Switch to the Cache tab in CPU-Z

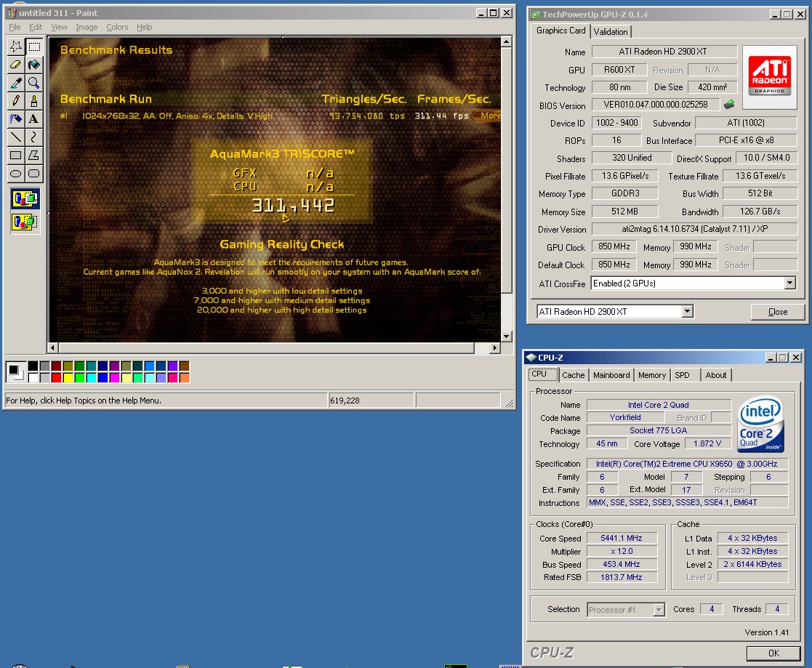(574, 375)
